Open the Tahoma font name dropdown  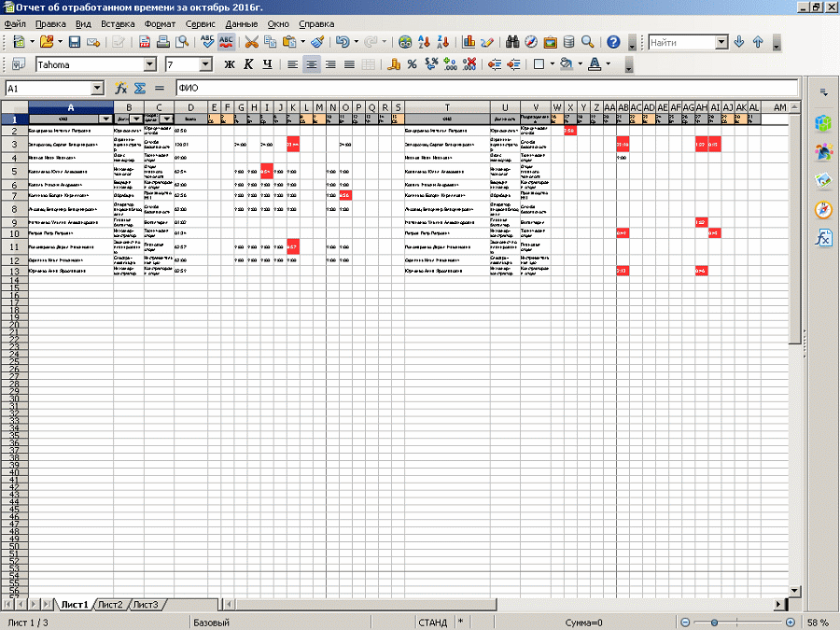point(149,64)
